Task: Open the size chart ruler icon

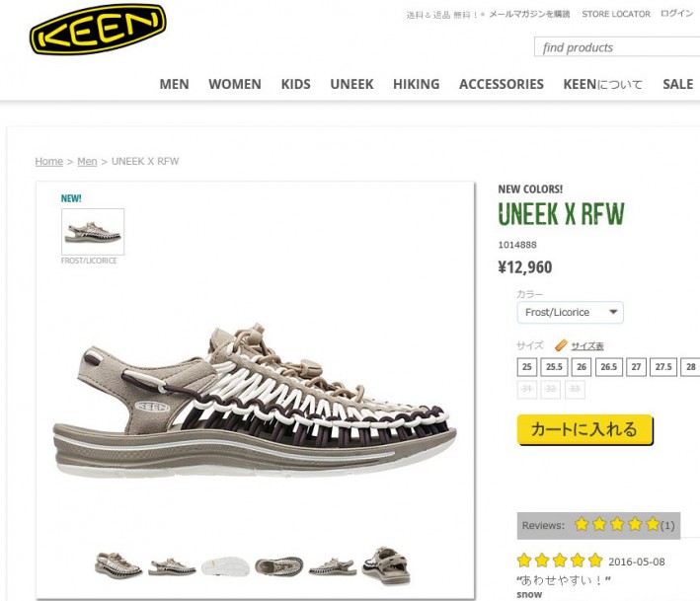Action: 561,345
